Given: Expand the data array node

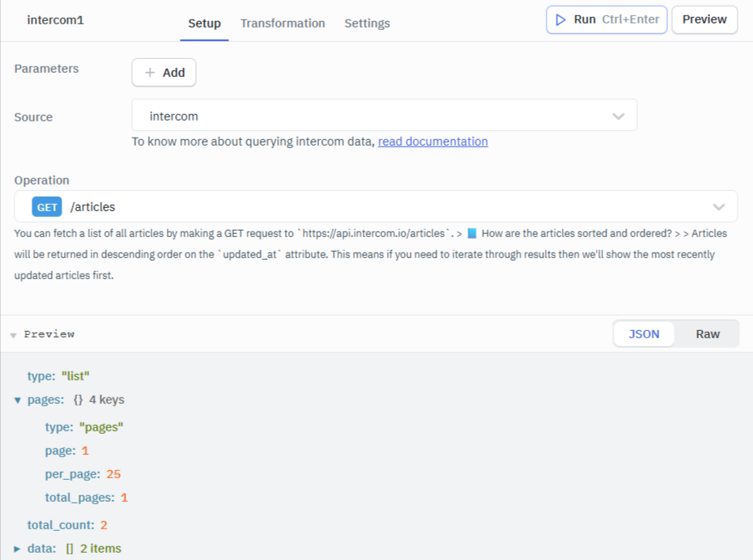Looking at the screenshot, I should tap(17, 549).
